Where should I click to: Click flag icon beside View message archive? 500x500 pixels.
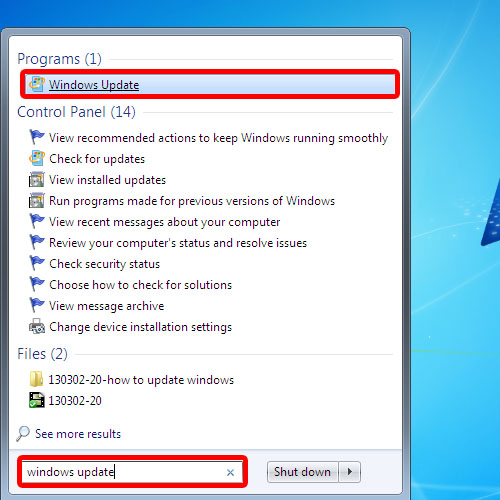[37, 305]
